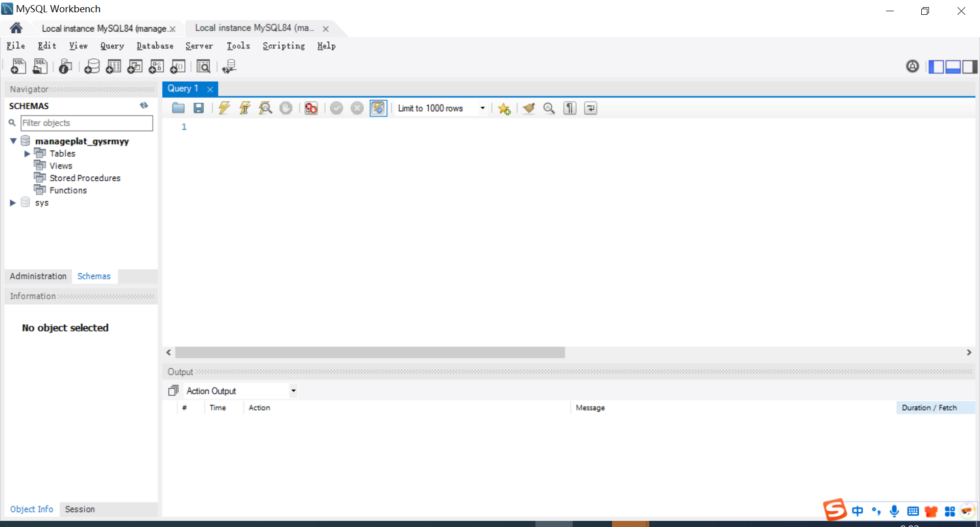Screen dimensions: 980x527
Task: Open the Action Output type dropdown
Action: pyautogui.click(x=293, y=391)
